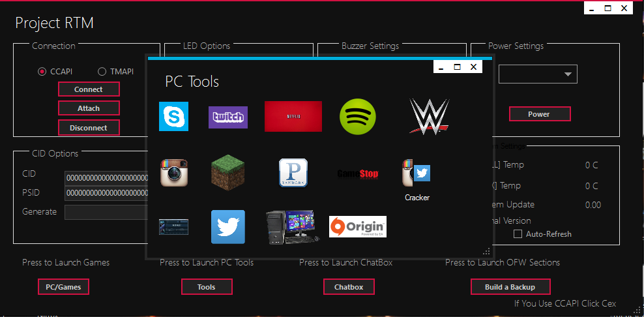Click the Attach button
This screenshot has height=317, width=644.
tap(89, 108)
